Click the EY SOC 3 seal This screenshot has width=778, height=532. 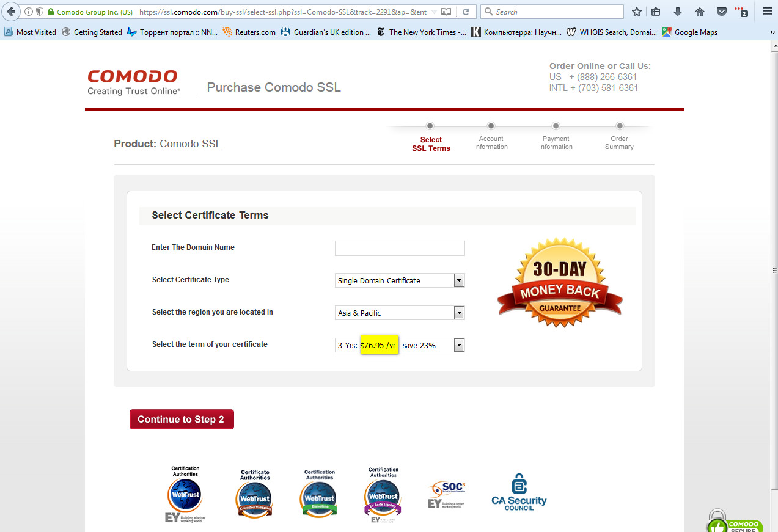447,495
